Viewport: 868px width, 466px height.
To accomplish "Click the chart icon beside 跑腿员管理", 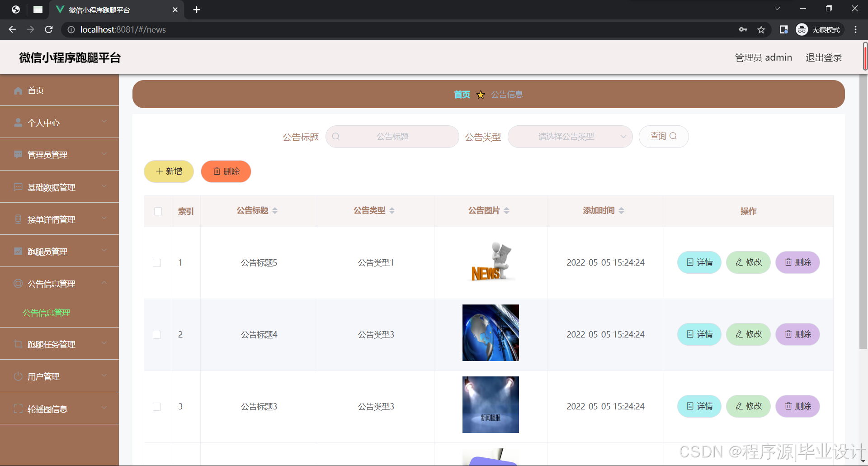I will coord(18,252).
